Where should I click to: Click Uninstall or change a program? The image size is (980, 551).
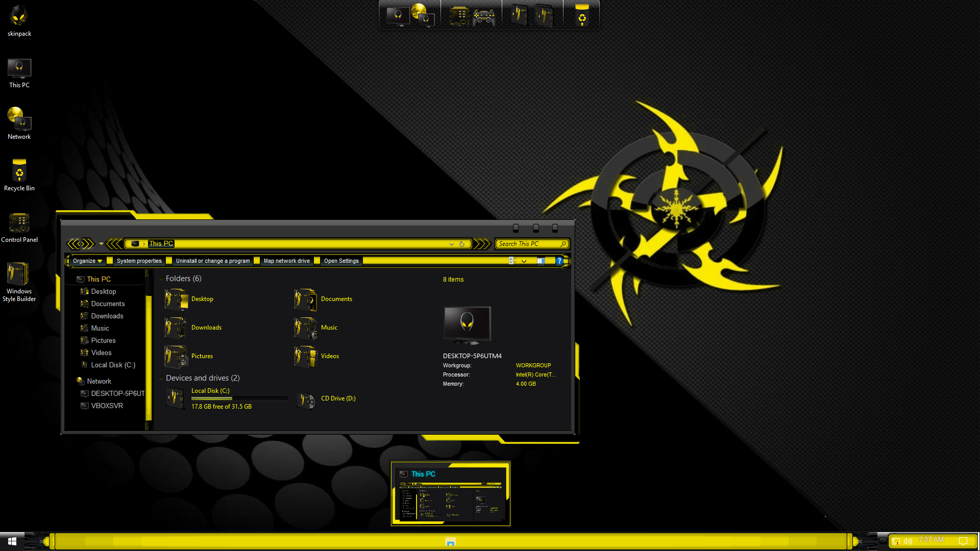(213, 261)
